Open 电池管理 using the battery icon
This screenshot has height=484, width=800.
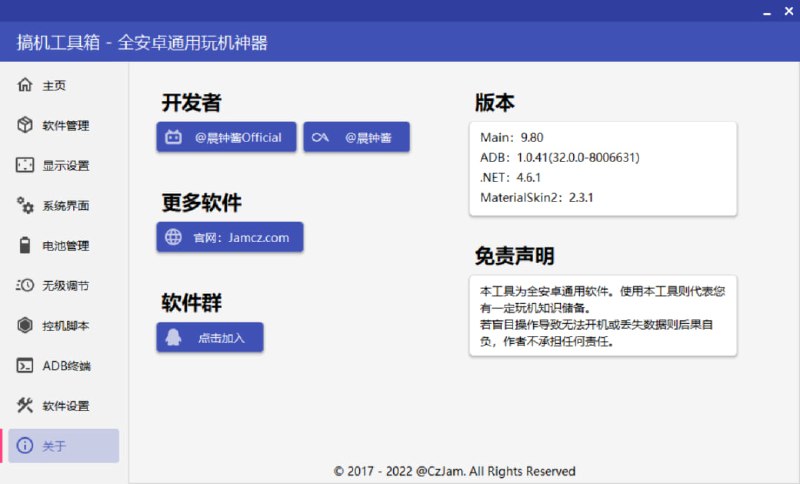[25, 245]
